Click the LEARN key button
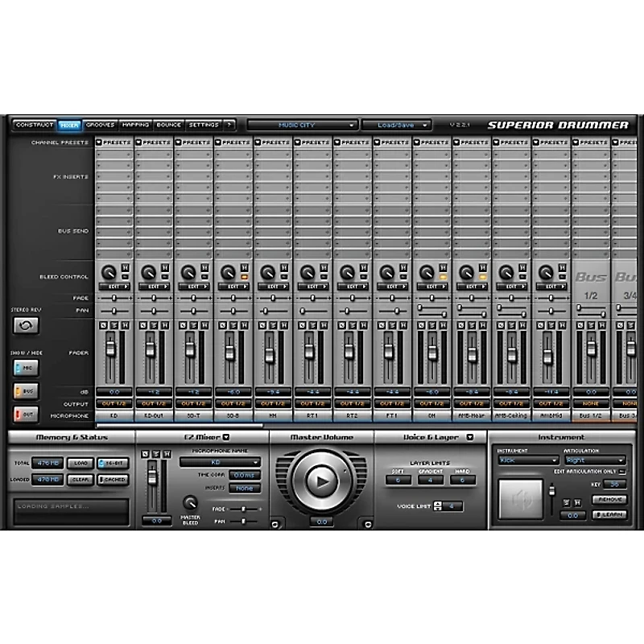 click(609, 514)
